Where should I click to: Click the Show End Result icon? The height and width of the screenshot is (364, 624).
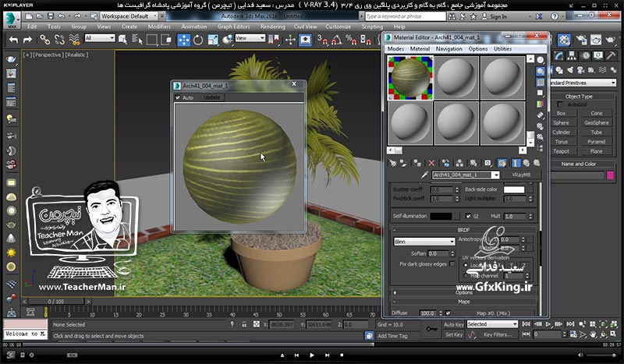(x=516, y=163)
